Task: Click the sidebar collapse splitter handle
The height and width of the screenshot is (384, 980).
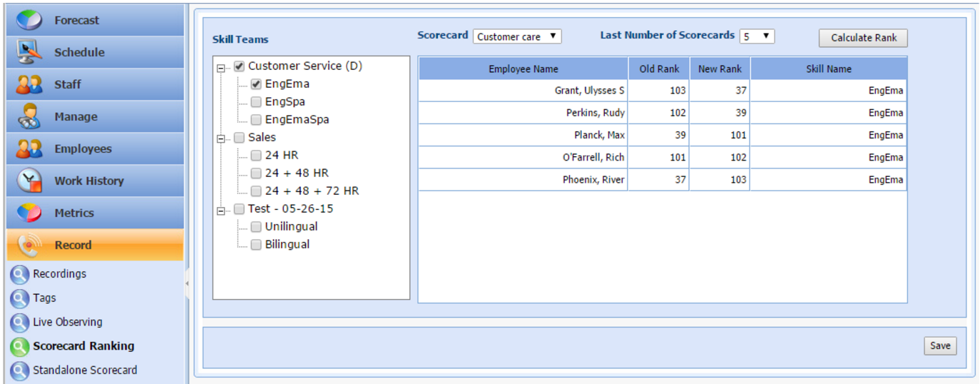Action: tap(187, 283)
